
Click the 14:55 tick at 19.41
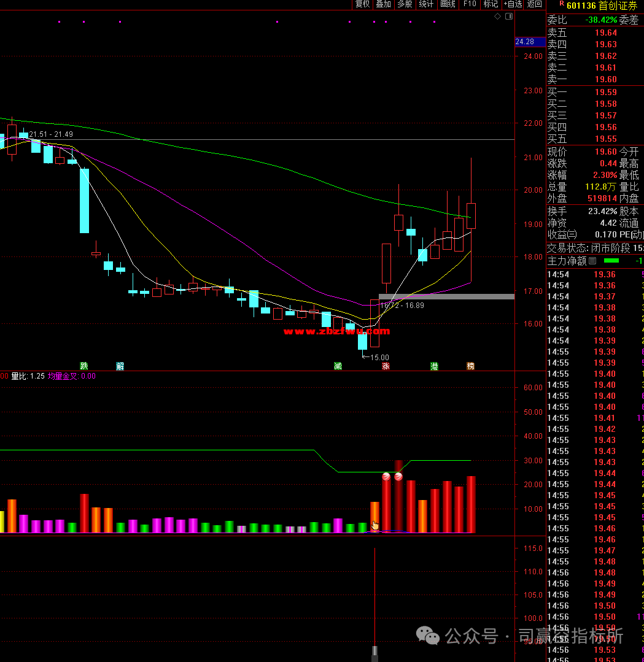[595, 418]
